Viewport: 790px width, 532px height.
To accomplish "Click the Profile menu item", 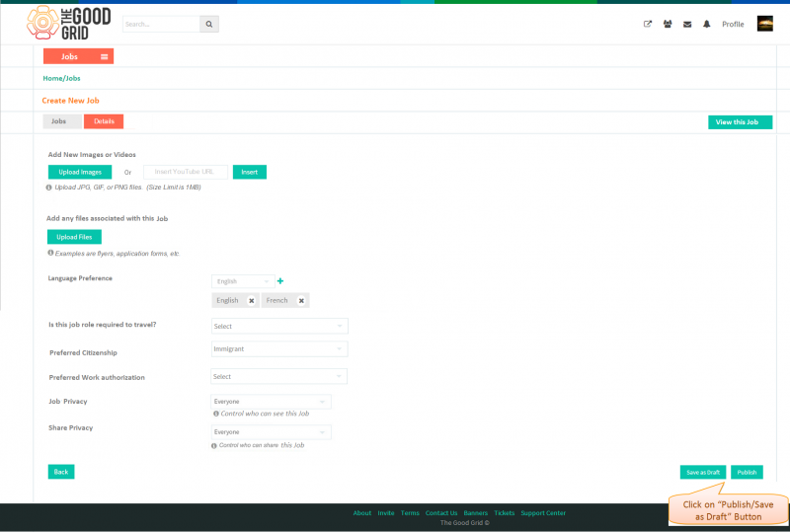I will 733,24.
